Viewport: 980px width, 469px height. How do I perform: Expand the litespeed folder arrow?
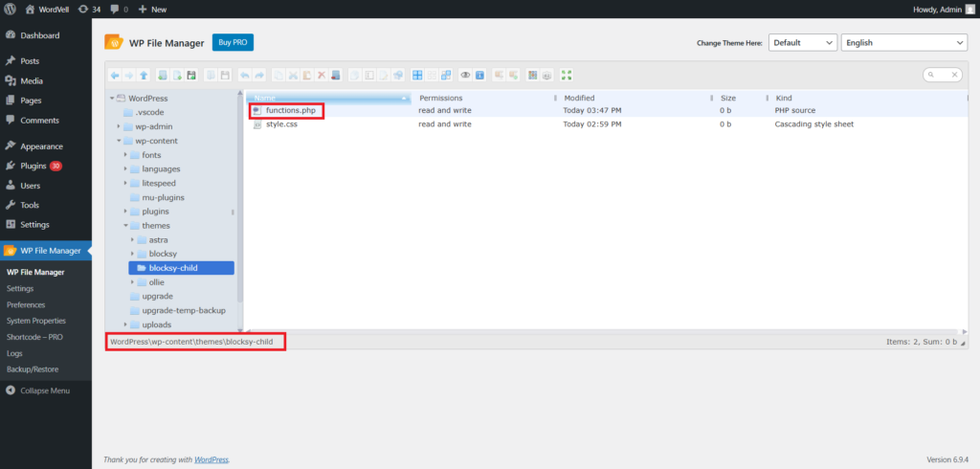pos(125,183)
